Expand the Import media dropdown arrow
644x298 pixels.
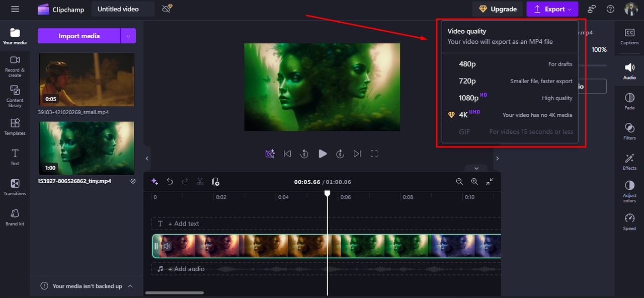click(128, 36)
